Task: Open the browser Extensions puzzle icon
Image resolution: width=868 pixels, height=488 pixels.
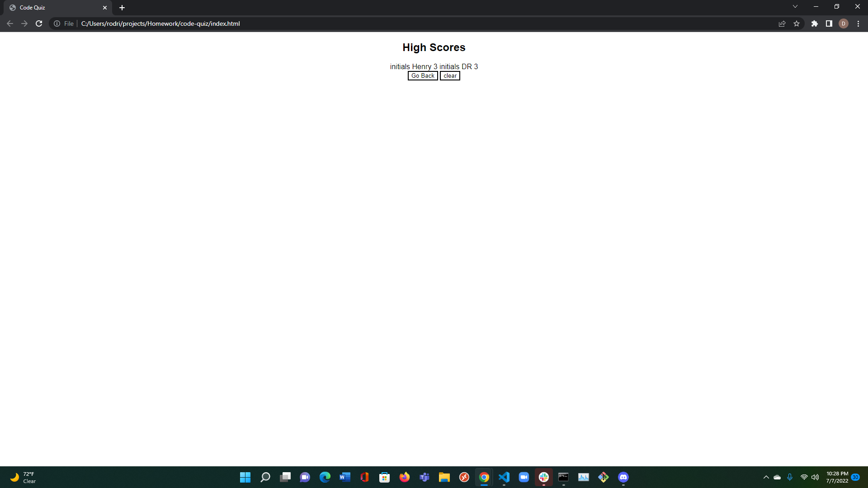Action: tap(815, 23)
